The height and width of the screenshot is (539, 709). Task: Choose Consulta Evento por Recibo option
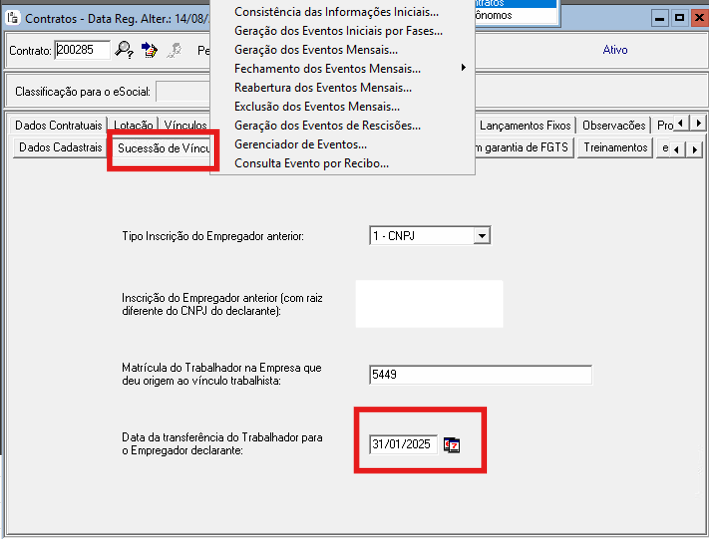(311, 163)
